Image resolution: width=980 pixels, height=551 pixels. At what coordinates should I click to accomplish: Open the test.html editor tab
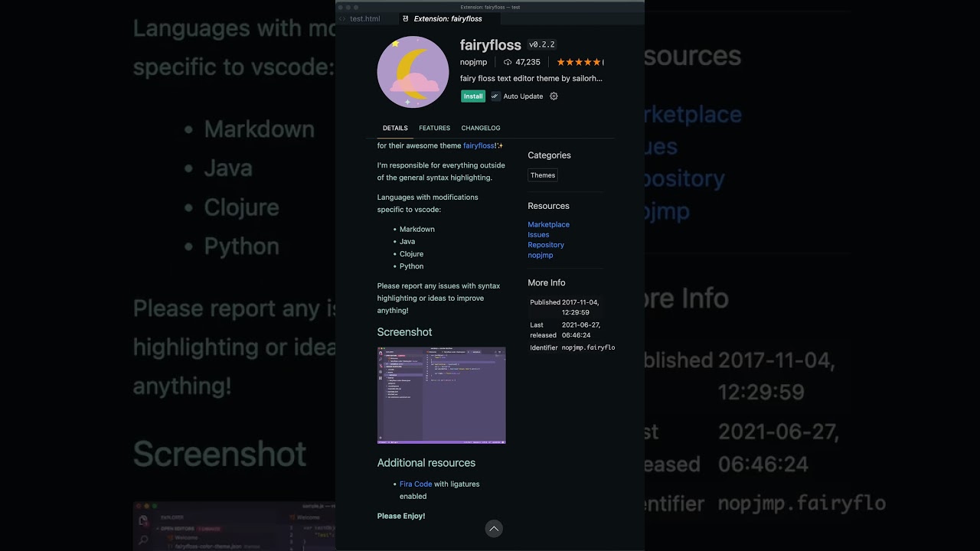[365, 18]
